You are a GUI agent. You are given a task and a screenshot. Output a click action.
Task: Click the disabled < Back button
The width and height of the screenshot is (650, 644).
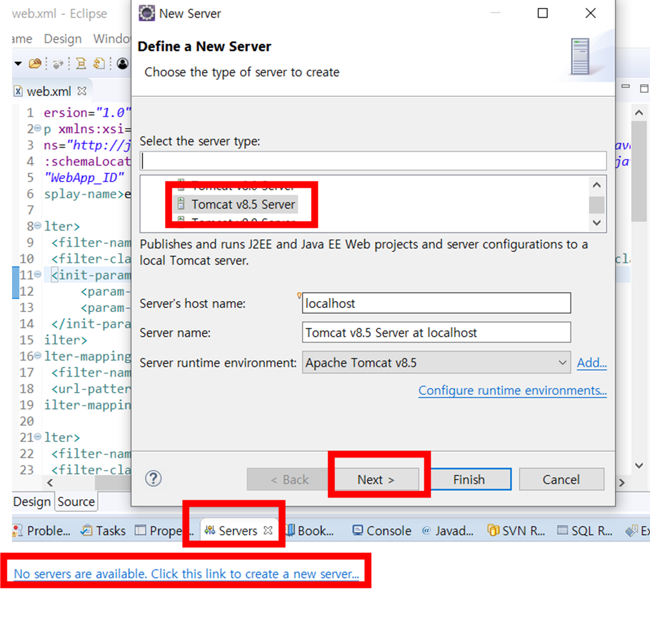289,480
